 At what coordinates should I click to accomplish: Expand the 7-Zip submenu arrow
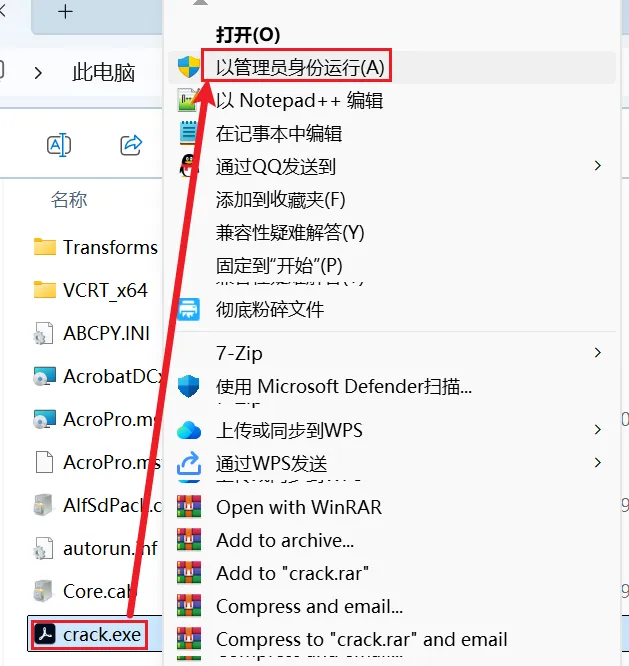(598, 353)
